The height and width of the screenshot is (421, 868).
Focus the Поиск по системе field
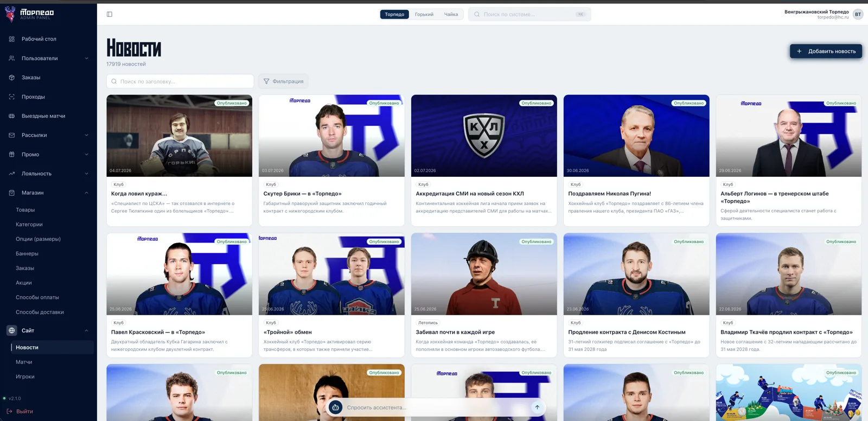529,15
